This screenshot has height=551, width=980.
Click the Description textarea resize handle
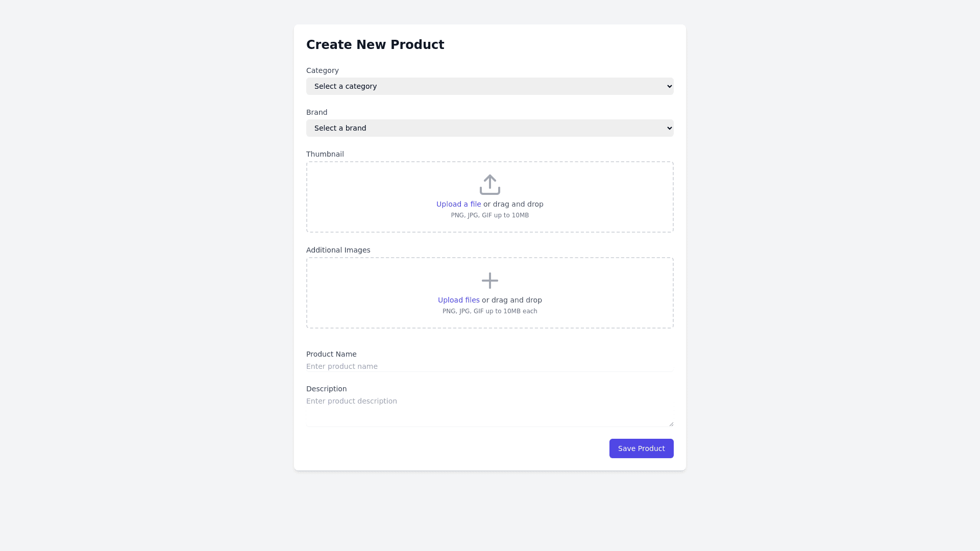(x=671, y=423)
